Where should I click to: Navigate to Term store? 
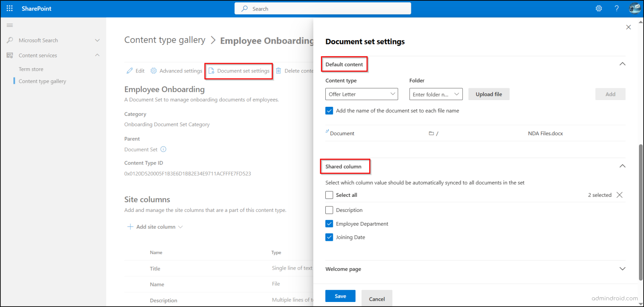pos(31,69)
